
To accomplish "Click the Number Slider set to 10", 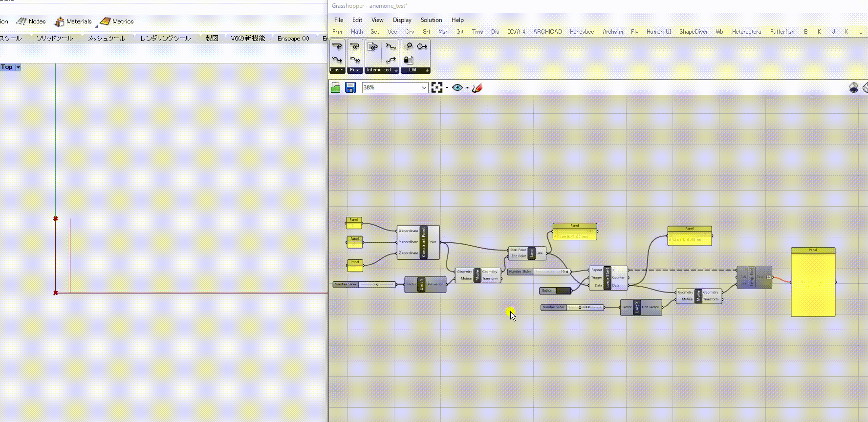I will coord(539,272).
